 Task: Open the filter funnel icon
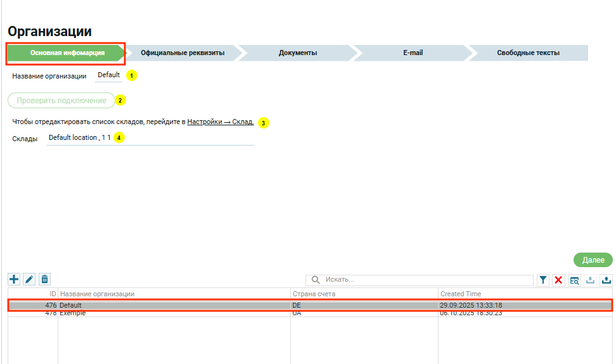(543, 280)
